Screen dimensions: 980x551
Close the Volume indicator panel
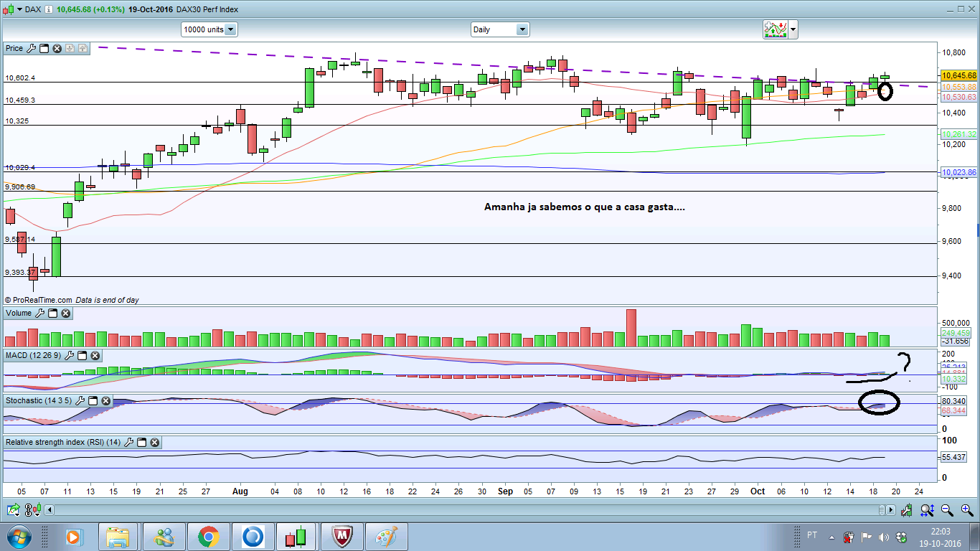click(66, 314)
